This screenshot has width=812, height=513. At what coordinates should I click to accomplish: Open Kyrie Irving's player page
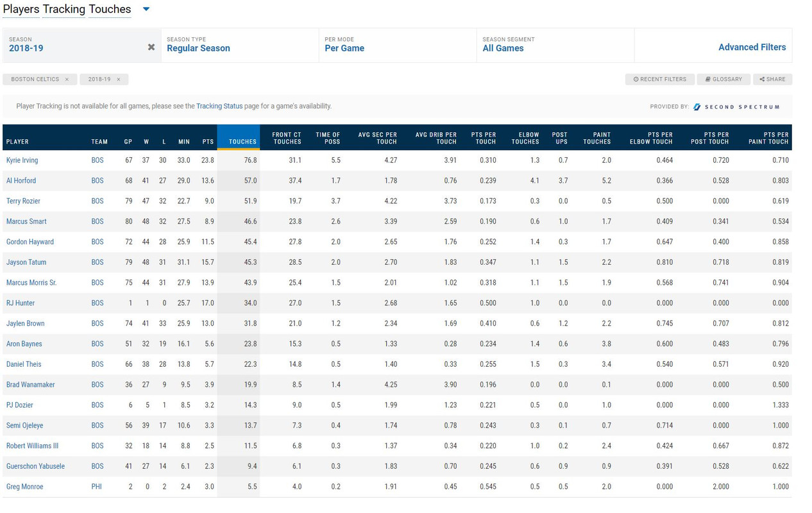(23, 160)
